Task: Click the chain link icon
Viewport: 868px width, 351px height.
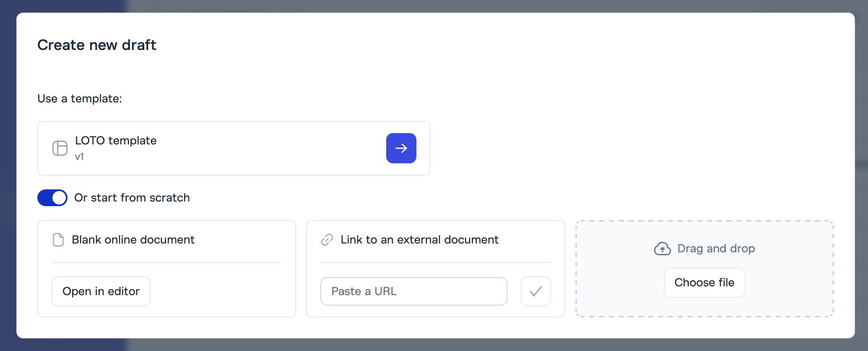Action: (327, 240)
